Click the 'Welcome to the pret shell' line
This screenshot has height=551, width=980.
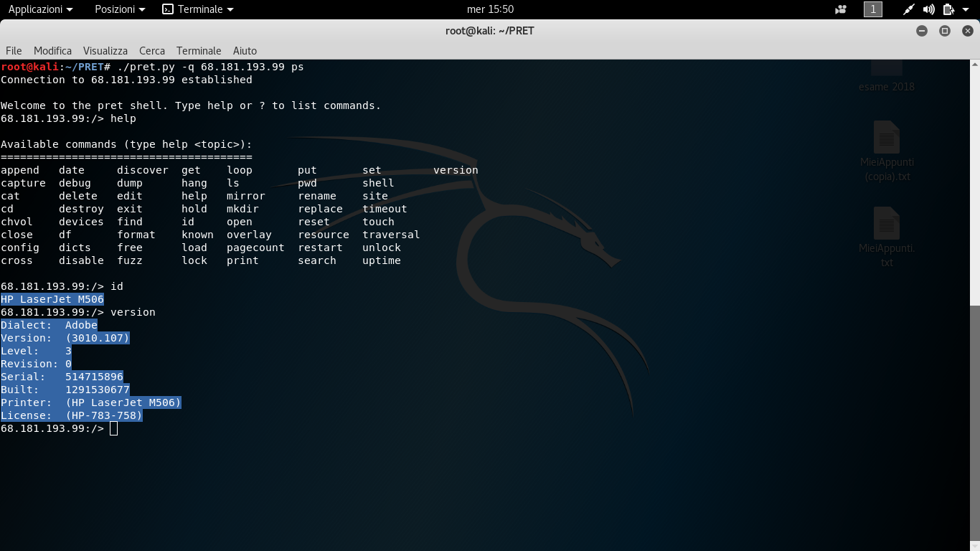click(x=191, y=105)
